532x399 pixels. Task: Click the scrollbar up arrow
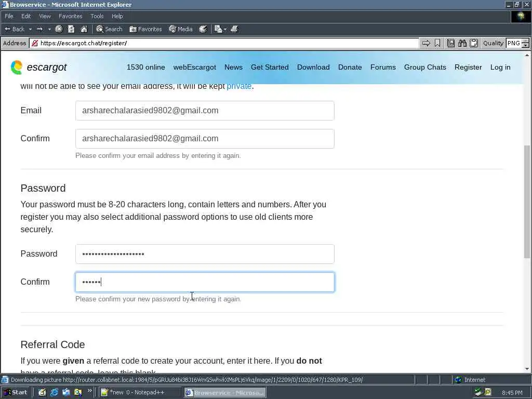[x=527, y=55]
